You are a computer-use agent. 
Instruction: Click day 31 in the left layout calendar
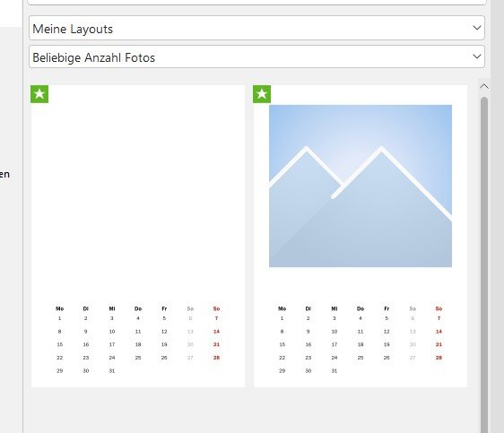pos(111,370)
